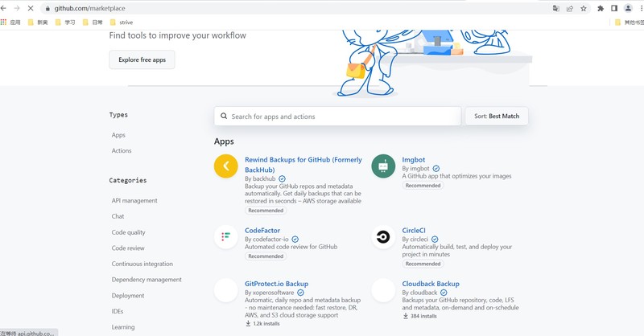The image size is (644, 336).
Task: Click the verified badge next to backhub
Action: click(x=283, y=179)
